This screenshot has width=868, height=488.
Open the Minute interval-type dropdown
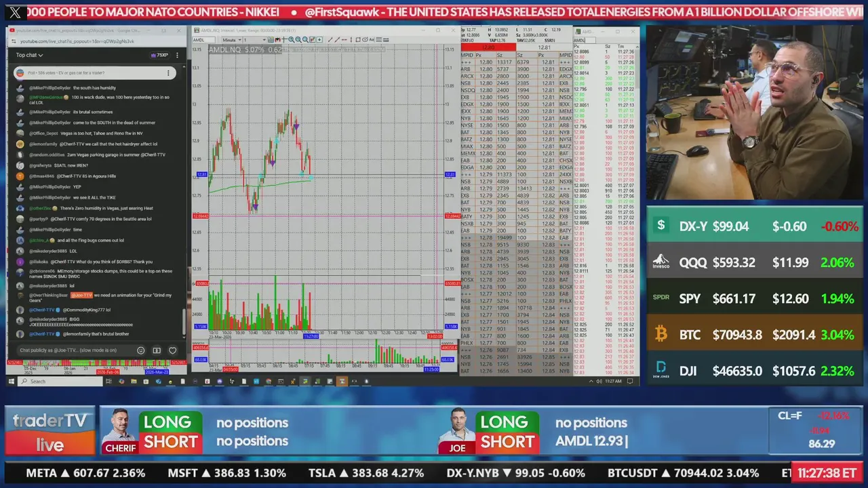(232, 40)
